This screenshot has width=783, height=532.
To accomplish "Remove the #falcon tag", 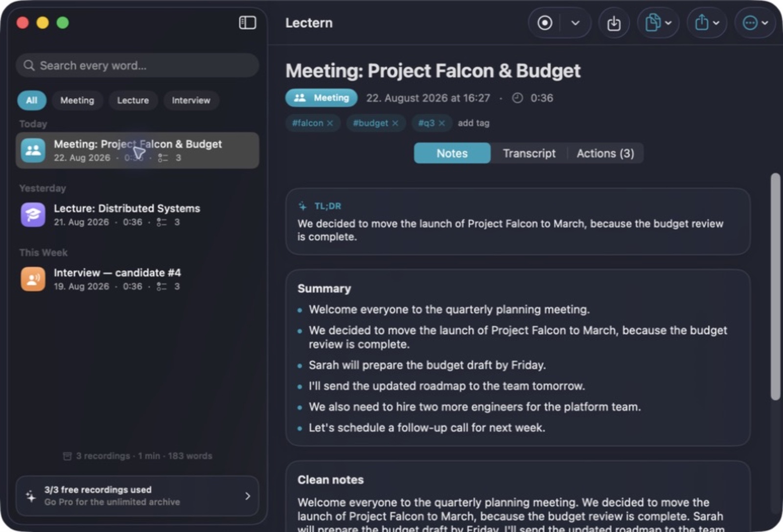I will [x=330, y=123].
